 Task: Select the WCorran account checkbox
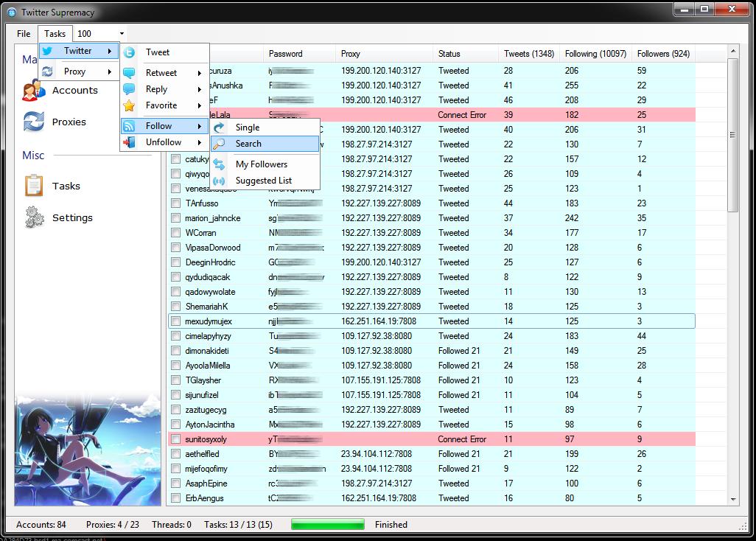click(175, 232)
